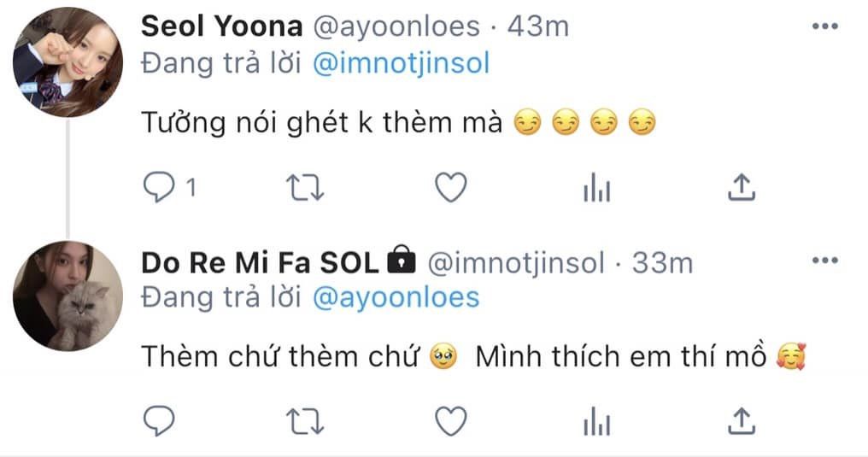Share Seol Yoona's tweet
This screenshot has height=457, width=868.
pos(742,188)
